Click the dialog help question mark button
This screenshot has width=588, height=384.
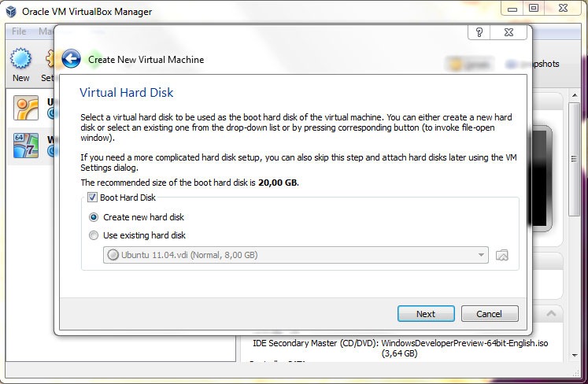click(479, 32)
